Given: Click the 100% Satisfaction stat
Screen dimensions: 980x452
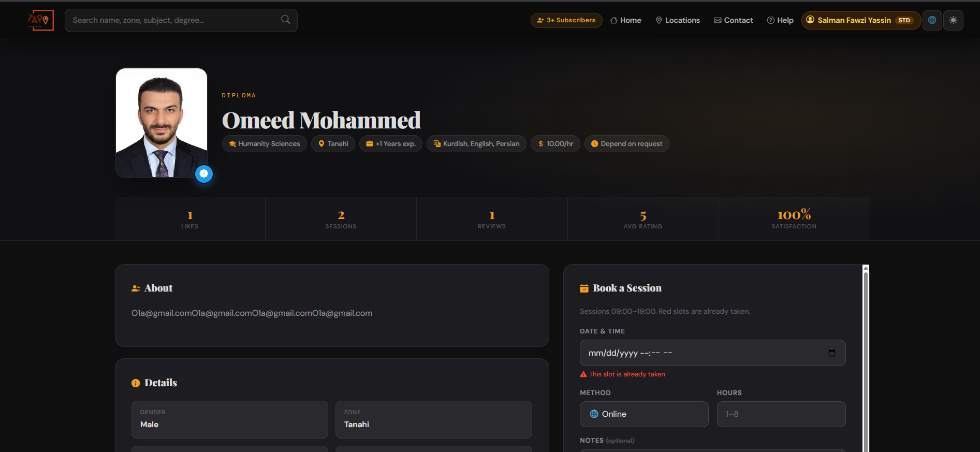Looking at the screenshot, I should tap(794, 219).
